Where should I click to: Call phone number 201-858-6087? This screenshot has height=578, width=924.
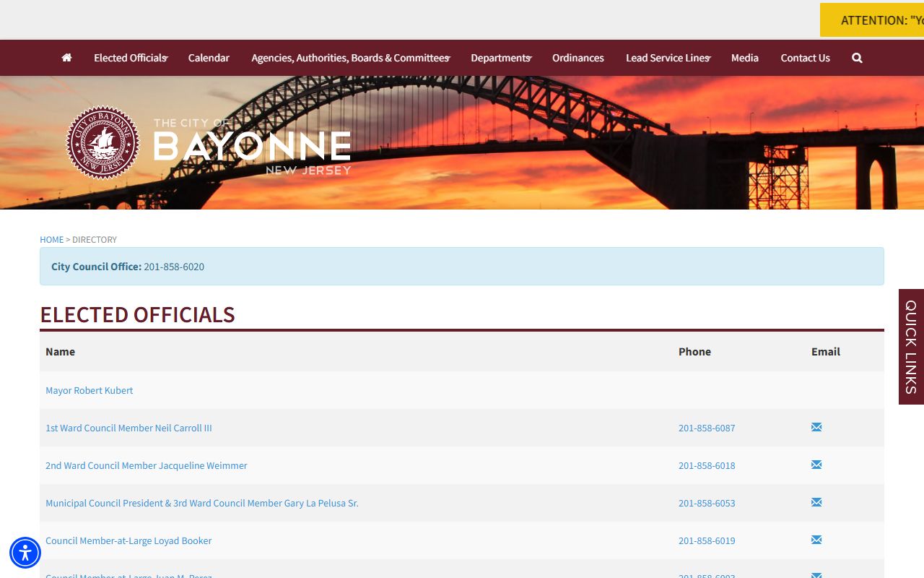pyautogui.click(x=707, y=428)
